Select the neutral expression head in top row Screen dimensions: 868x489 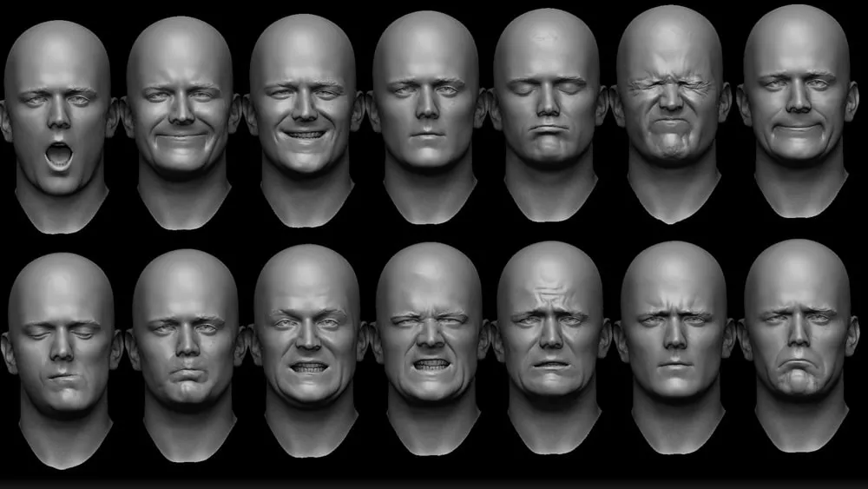pos(426,109)
